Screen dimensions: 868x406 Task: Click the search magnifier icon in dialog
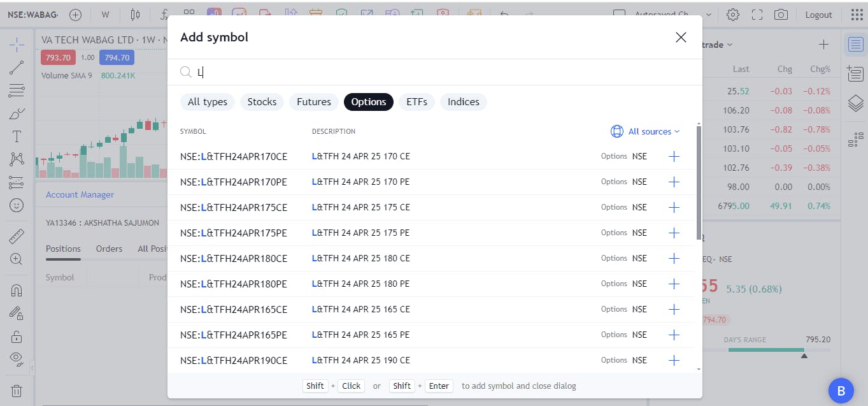click(x=185, y=72)
